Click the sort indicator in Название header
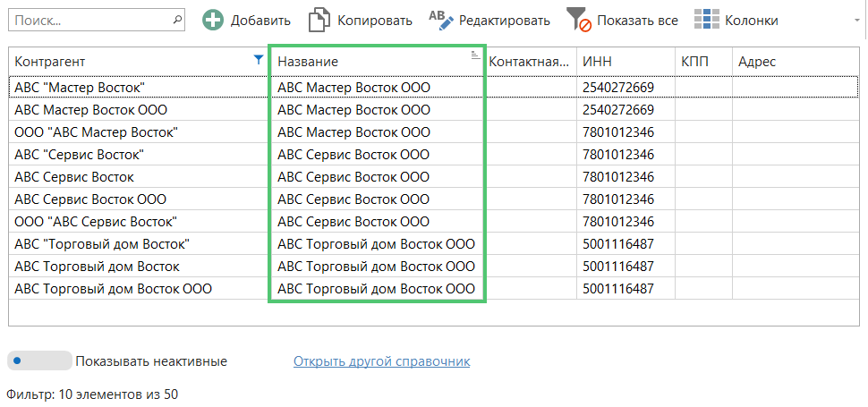The height and width of the screenshot is (407, 868). [x=475, y=55]
